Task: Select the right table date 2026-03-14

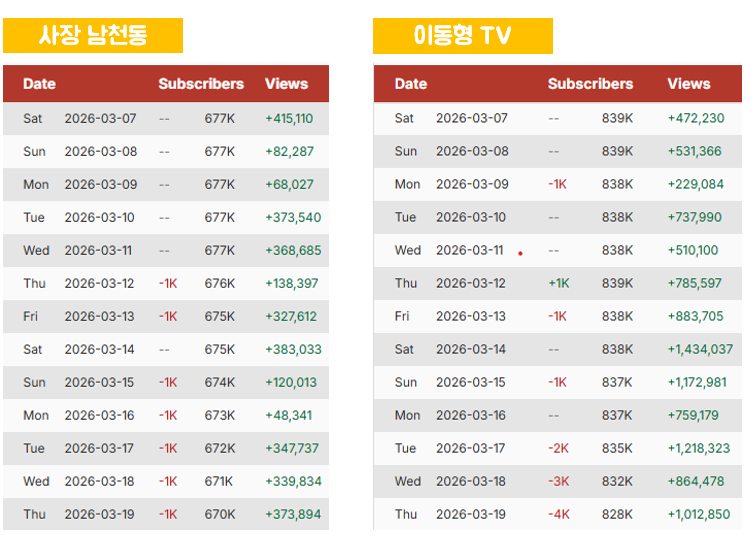Action: tap(471, 349)
